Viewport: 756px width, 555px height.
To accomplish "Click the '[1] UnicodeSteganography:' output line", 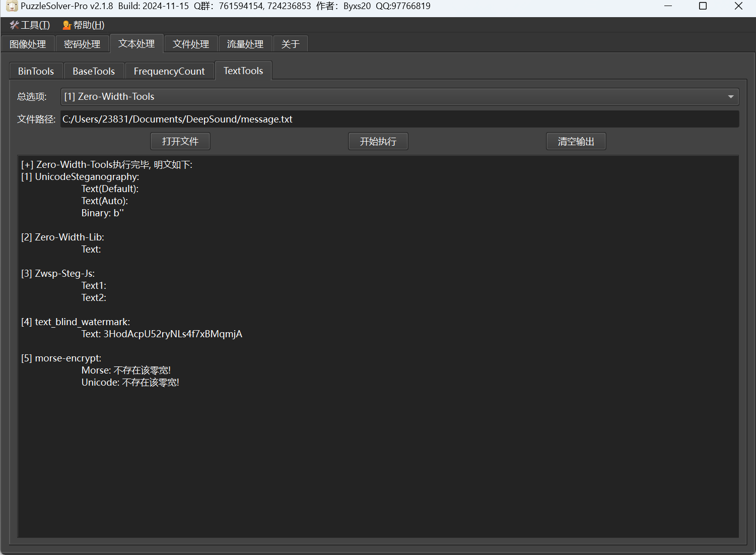I will click(80, 177).
